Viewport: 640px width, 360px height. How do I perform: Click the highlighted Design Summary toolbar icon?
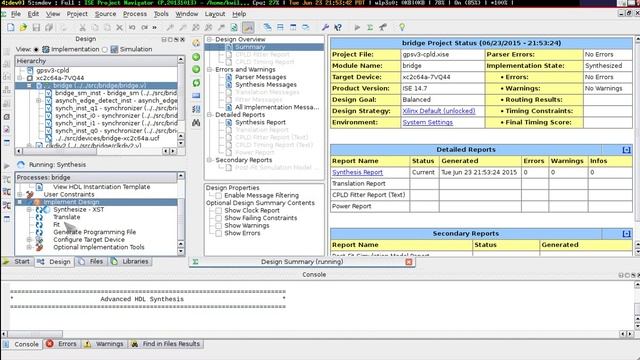point(248,27)
